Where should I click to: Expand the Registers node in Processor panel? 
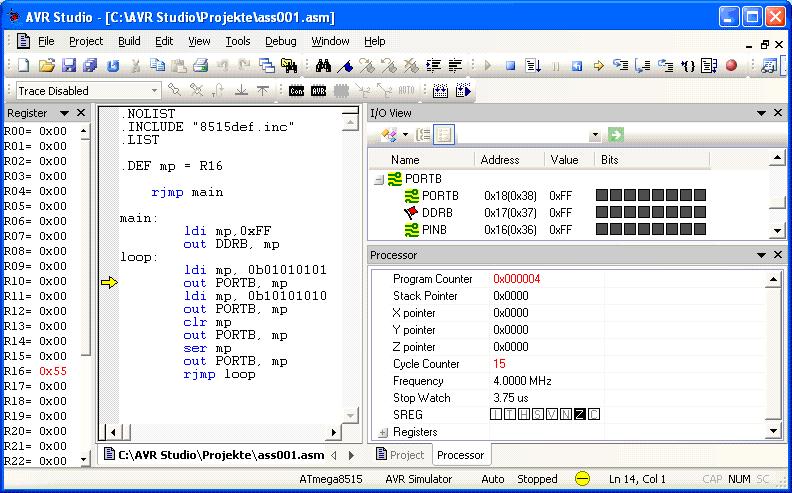tap(383, 432)
